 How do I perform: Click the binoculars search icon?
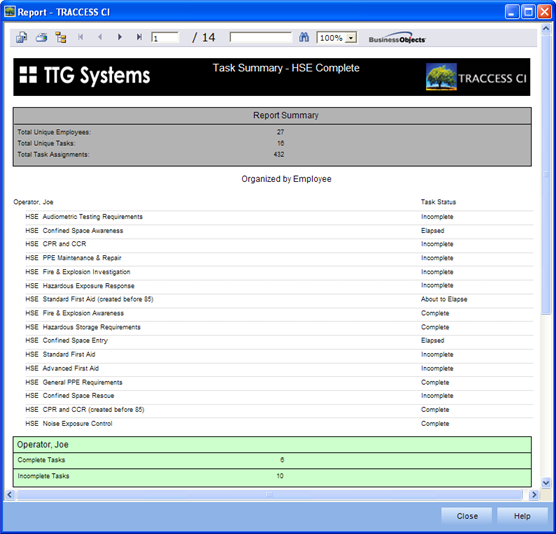(304, 37)
